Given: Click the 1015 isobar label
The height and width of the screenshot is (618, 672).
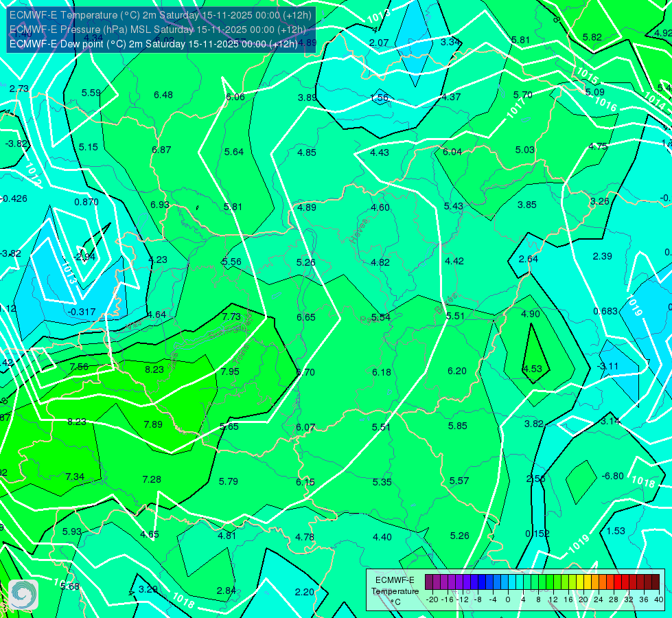Looking at the screenshot, I should click(x=587, y=76).
